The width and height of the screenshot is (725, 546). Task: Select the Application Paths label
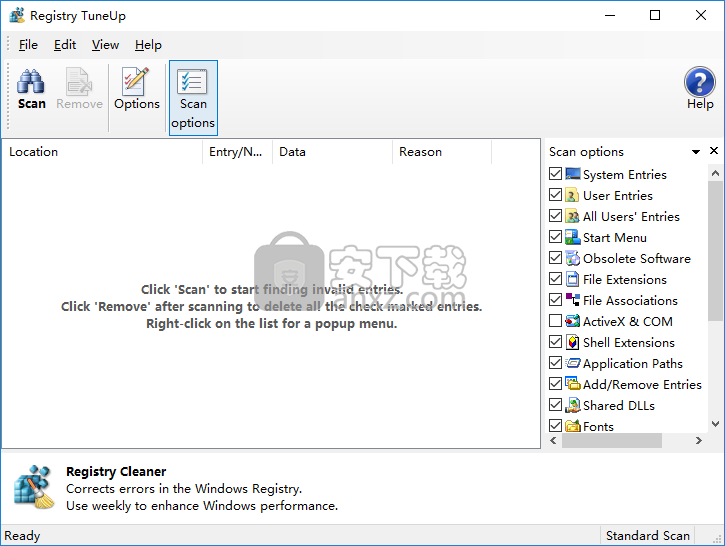pyautogui.click(x=633, y=363)
